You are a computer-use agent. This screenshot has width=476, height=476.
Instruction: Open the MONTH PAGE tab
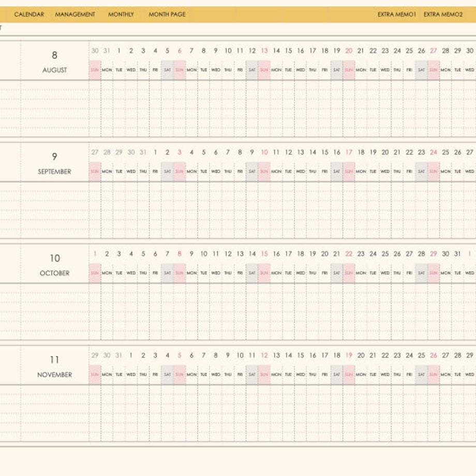[167, 14]
